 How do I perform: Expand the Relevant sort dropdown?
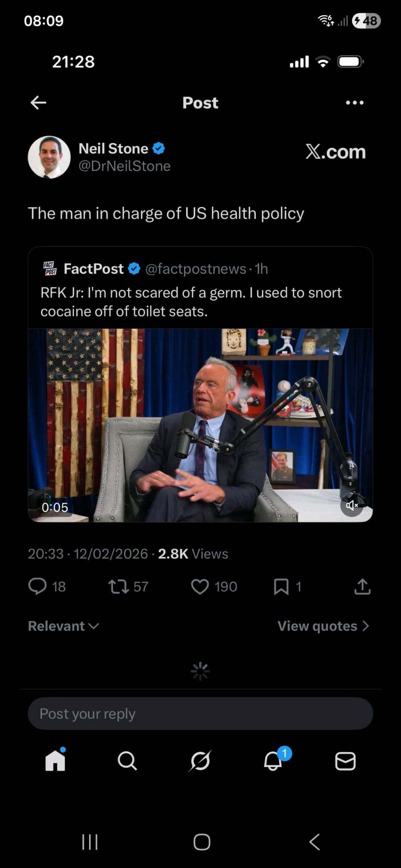point(64,626)
